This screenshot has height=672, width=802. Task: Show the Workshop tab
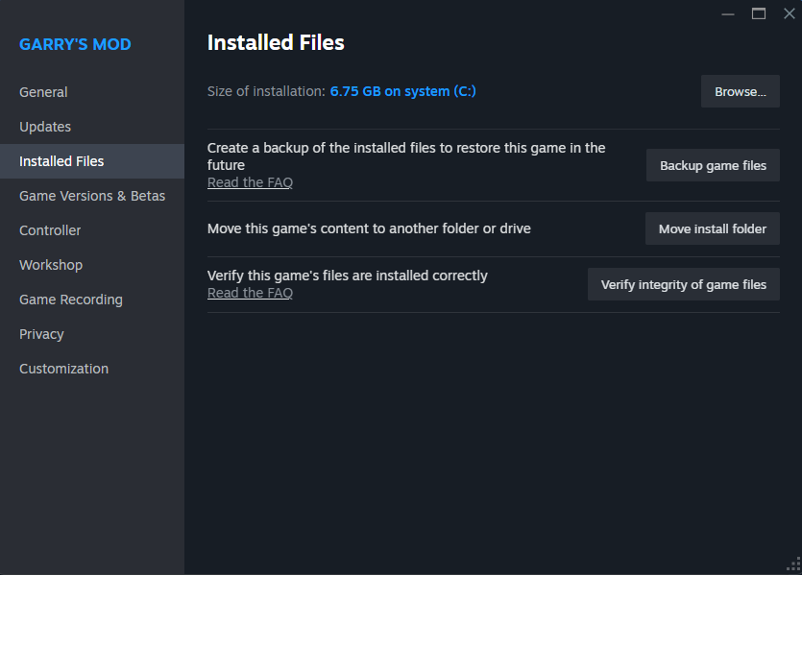click(51, 265)
